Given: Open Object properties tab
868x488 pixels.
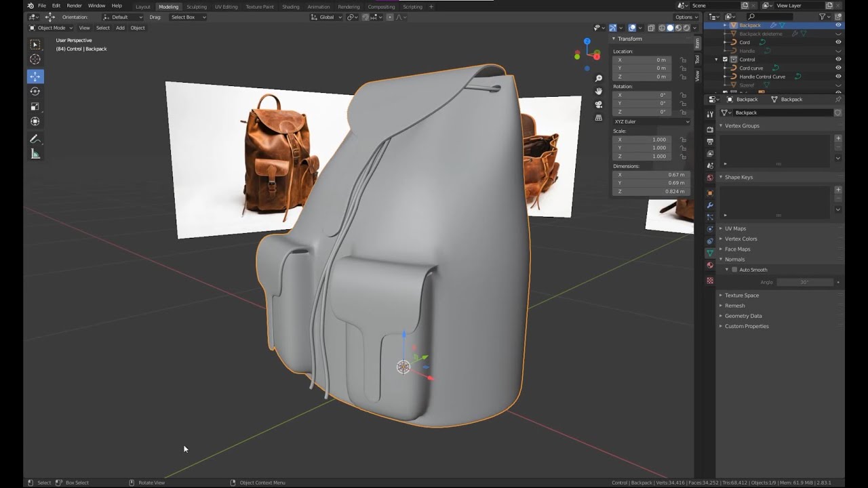Looking at the screenshot, I should click(710, 193).
